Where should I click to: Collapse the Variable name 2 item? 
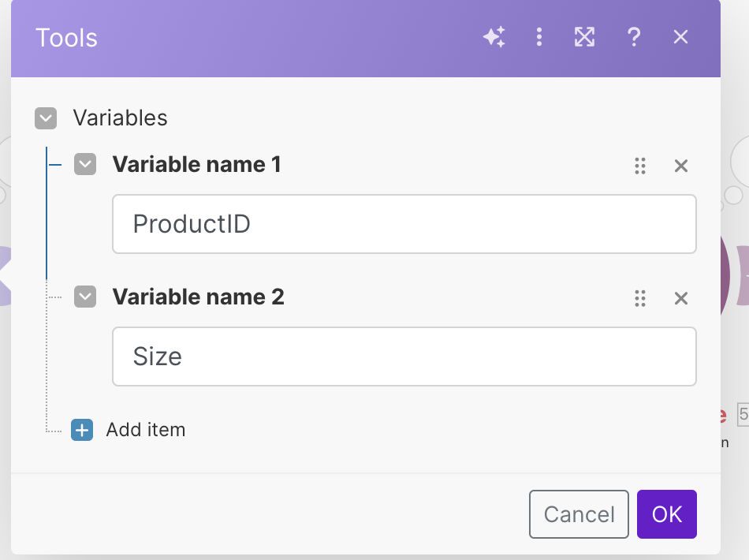(x=84, y=297)
